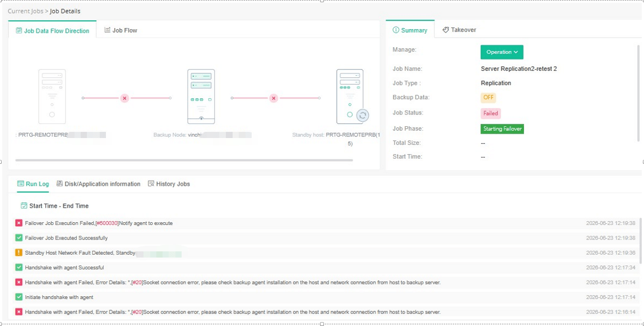
Task: Click the Current Jobs breadcrumb link
Action: coord(25,11)
